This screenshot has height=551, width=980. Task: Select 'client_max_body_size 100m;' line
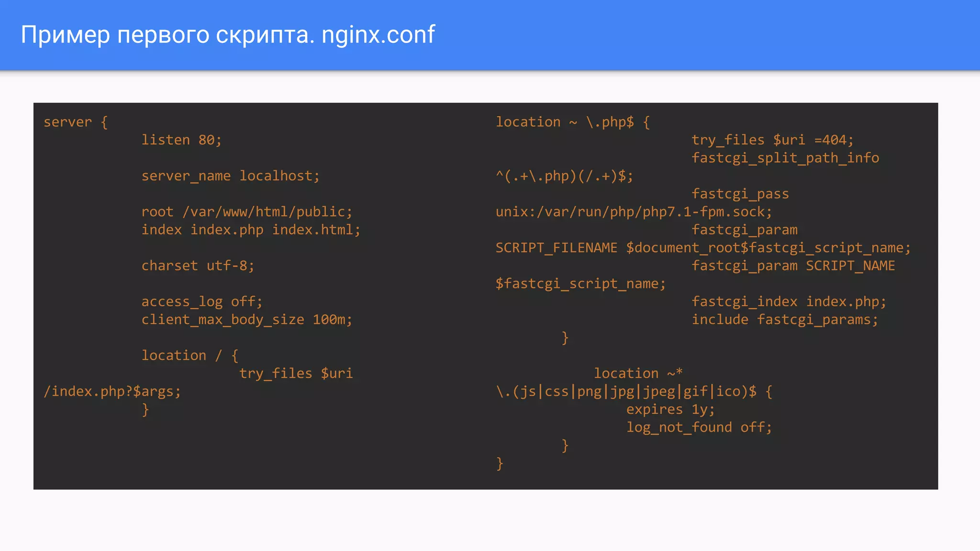tap(247, 320)
